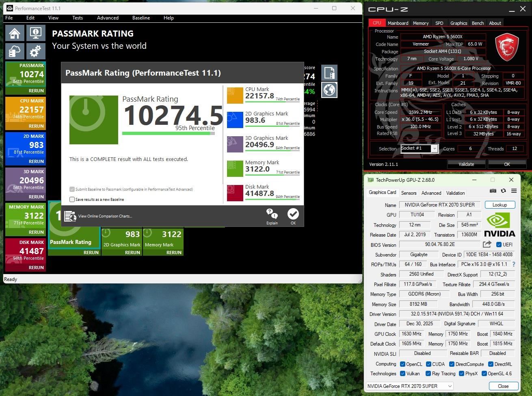
Task: Toggle the DirectML checkbox
Action: [491, 364]
